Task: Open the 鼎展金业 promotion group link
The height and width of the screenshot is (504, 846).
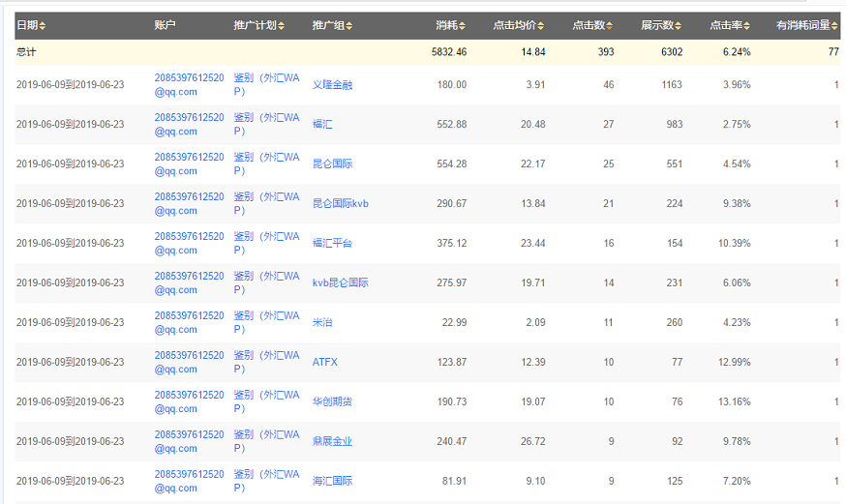Action: pos(332,441)
